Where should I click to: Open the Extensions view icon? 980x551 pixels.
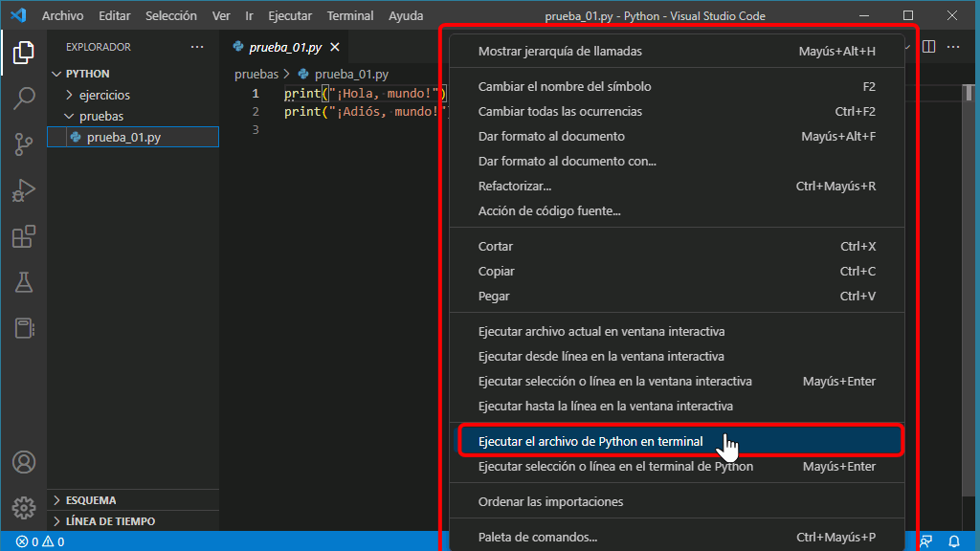click(x=24, y=237)
